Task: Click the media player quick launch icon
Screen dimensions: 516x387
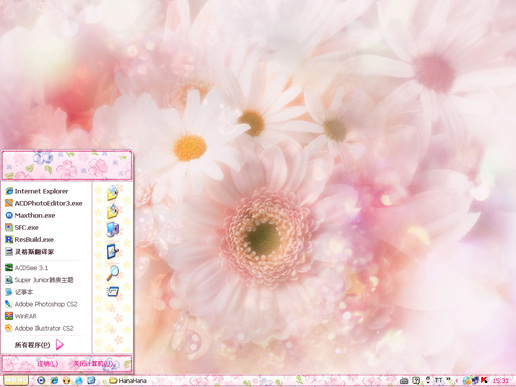Action: 41,380
